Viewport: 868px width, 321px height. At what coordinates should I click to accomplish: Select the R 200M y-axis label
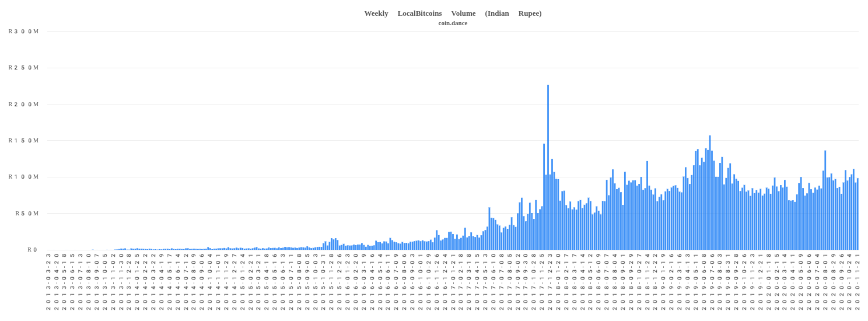[24, 104]
